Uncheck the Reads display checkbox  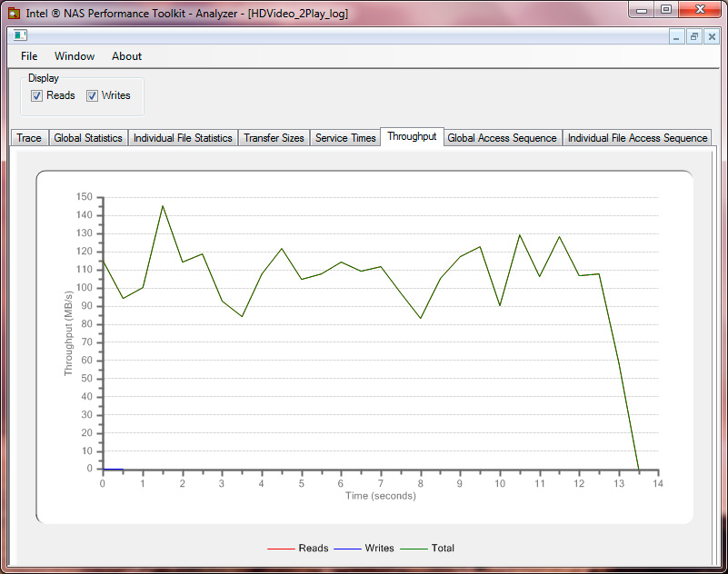click(36, 95)
